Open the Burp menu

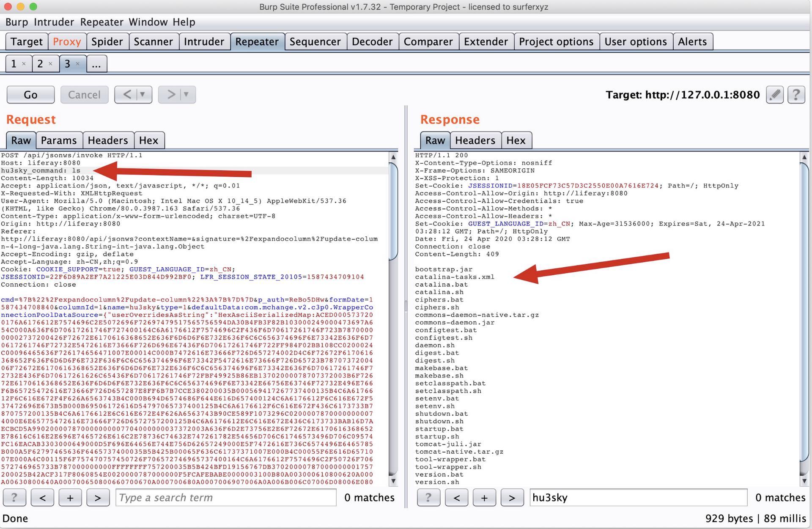16,22
